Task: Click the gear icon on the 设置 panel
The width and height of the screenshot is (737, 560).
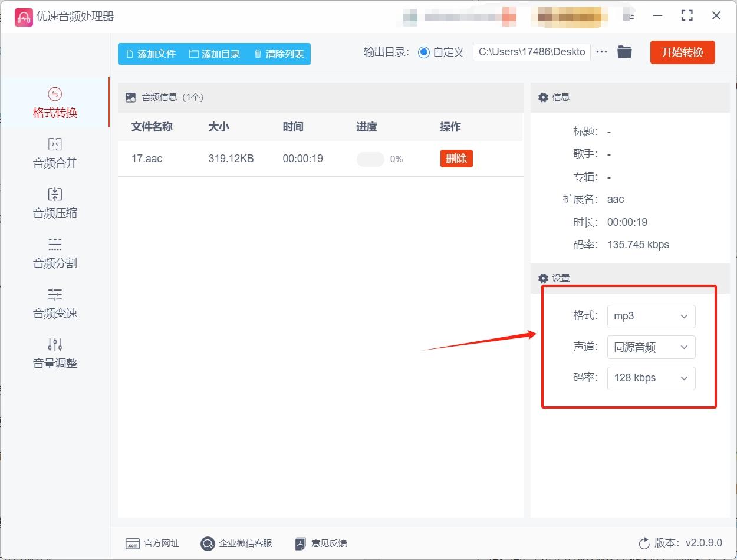Action: tap(543, 278)
